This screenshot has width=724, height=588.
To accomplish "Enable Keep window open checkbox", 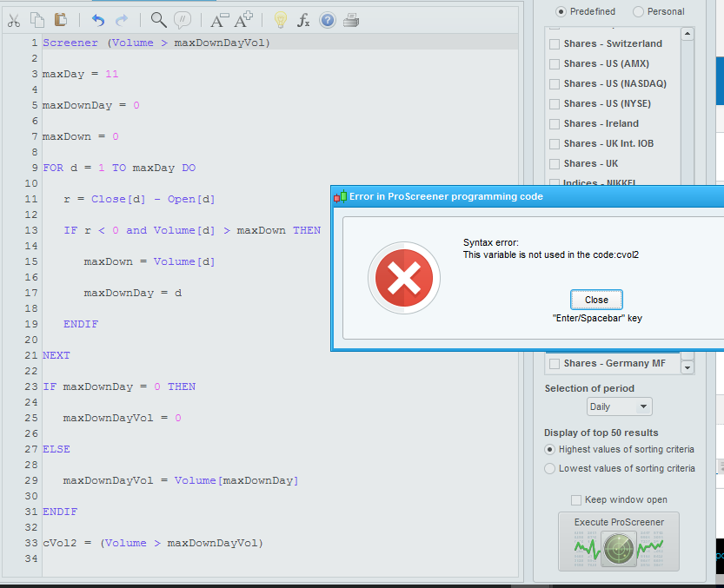I will tap(575, 500).
